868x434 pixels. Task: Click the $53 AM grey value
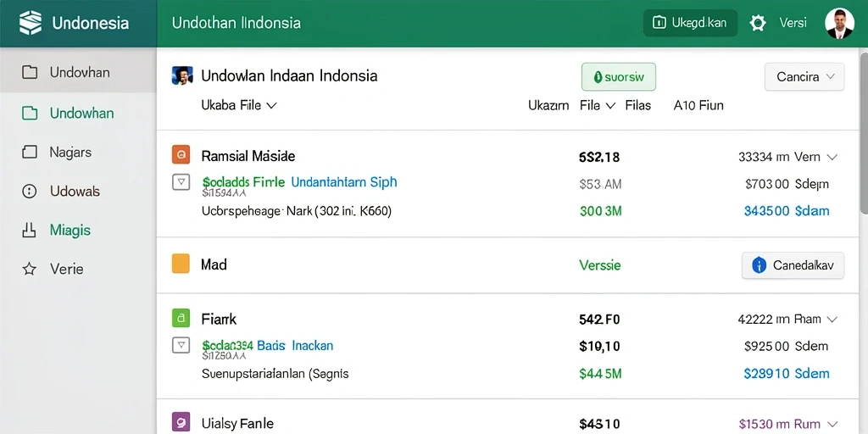[x=600, y=184]
